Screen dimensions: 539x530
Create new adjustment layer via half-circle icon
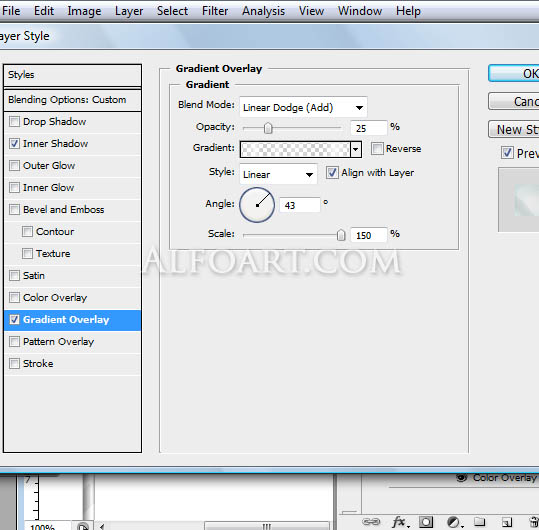click(x=454, y=522)
